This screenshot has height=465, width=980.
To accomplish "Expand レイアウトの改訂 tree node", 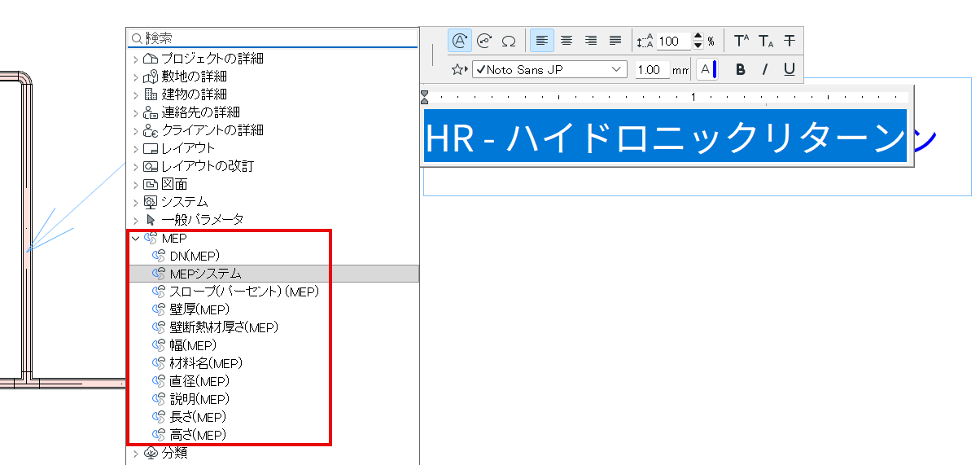I will tap(135, 166).
